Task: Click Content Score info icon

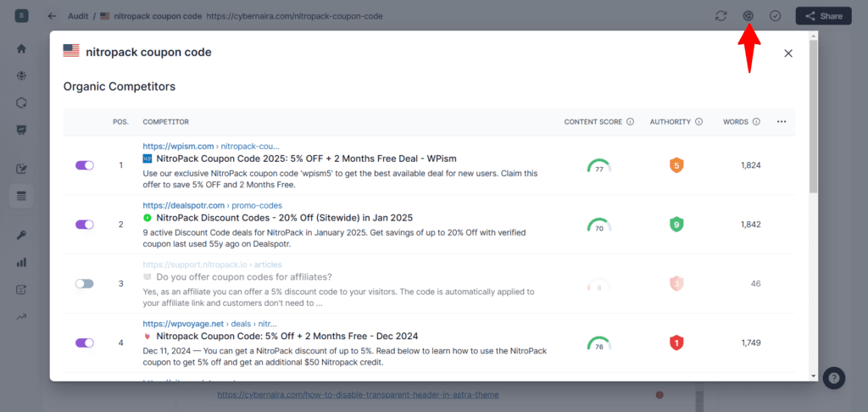Action: click(x=630, y=122)
